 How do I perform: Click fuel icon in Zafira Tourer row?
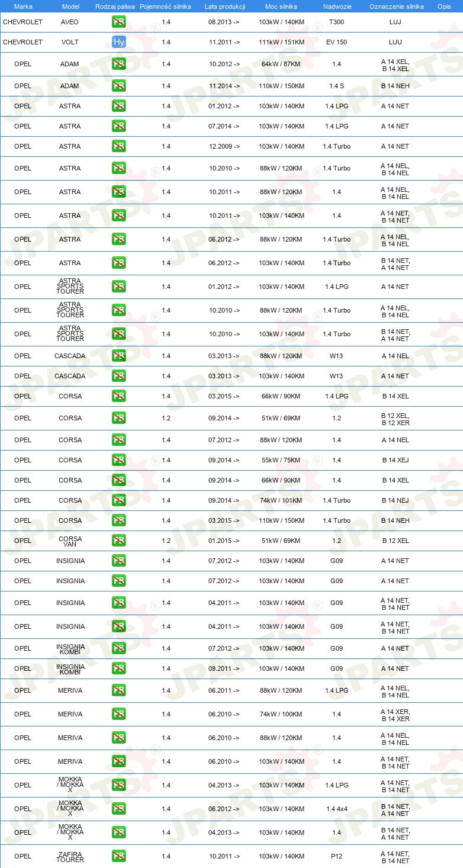(119, 856)
